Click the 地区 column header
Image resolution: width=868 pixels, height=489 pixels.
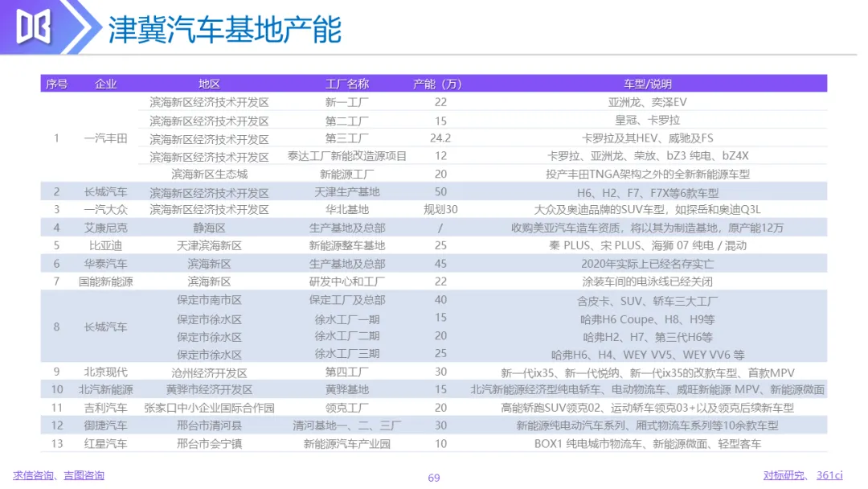[x=209, y=84]
